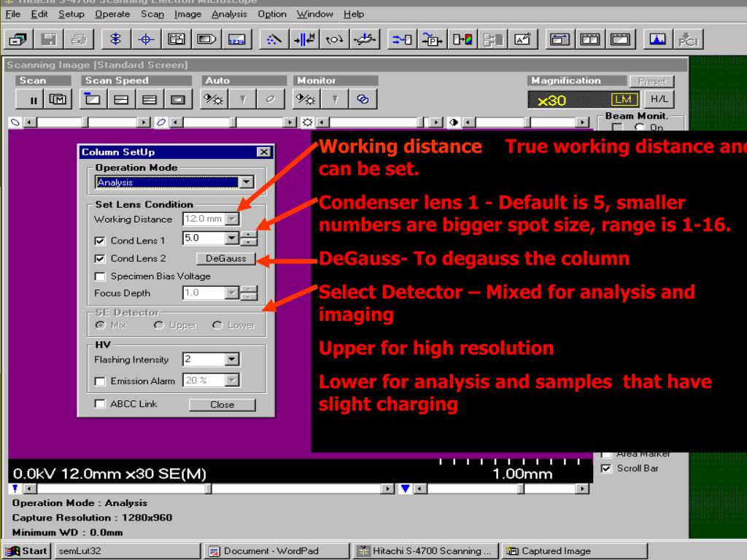Enable the ABCC Link checkbox
The width and height of the screenshot is (747, 560).
coord(99,404)
